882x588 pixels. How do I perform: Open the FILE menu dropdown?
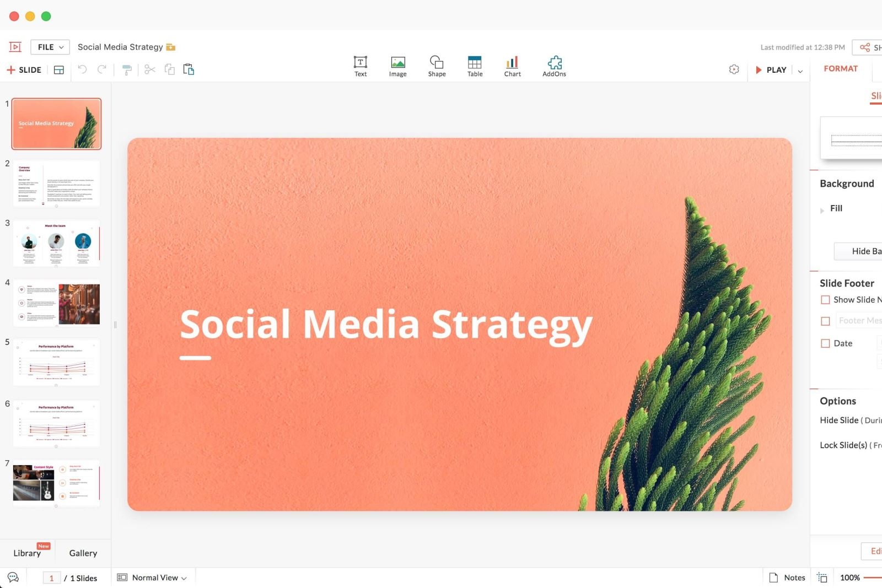click(50, 47)
